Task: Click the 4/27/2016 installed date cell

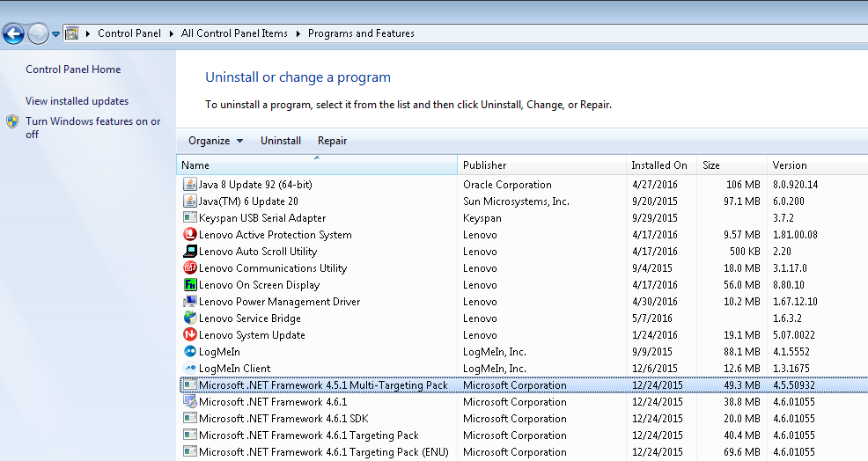Action: 655,184
